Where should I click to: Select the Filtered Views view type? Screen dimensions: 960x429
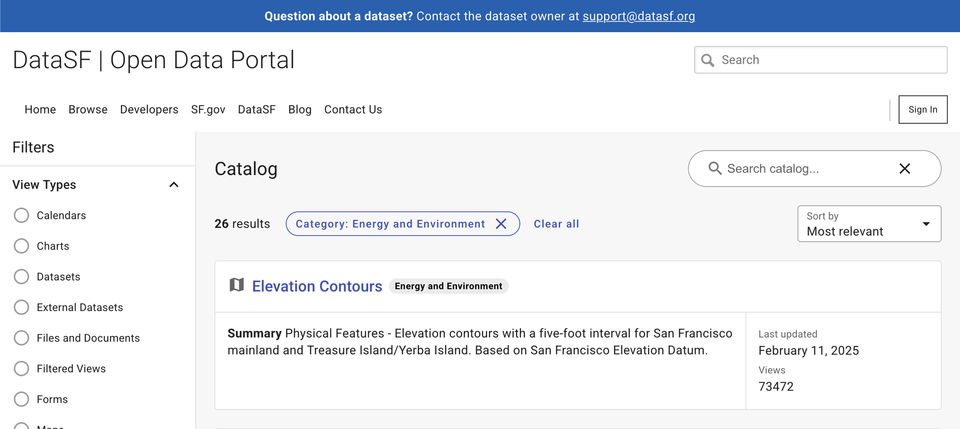point(21,368)
